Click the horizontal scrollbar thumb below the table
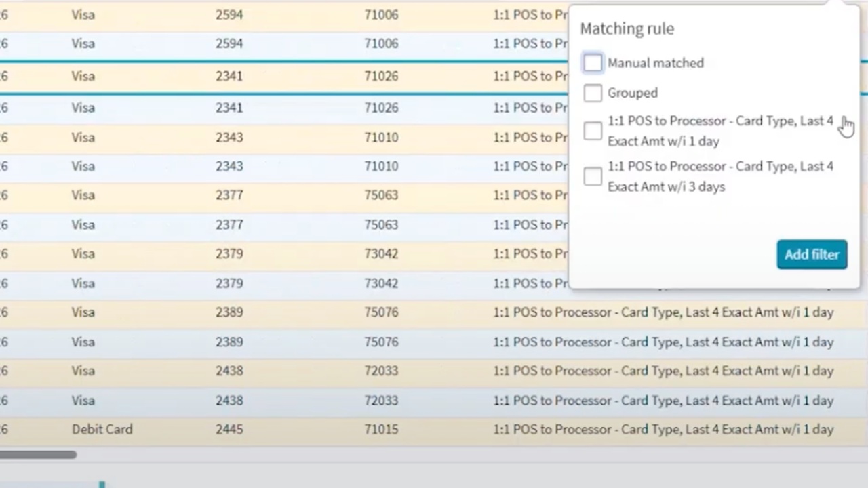Image resolution: width=868 pixels, height=488 pixels. pyautogui.click(x=38, y=455)
